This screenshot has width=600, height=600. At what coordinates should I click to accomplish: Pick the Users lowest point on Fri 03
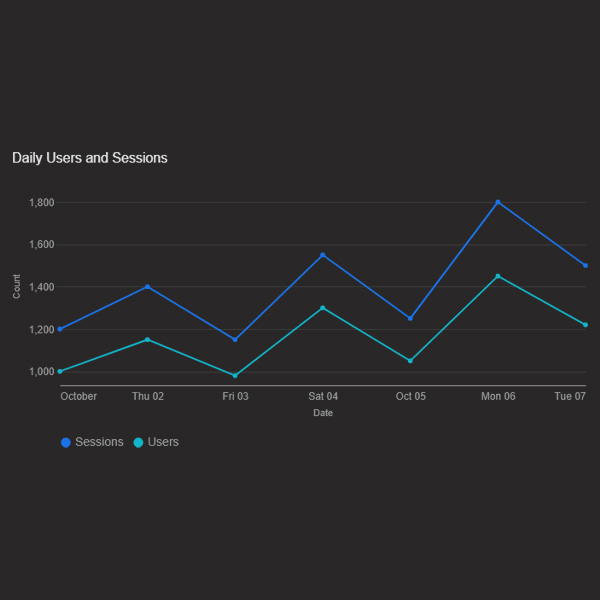click(235, 376)
